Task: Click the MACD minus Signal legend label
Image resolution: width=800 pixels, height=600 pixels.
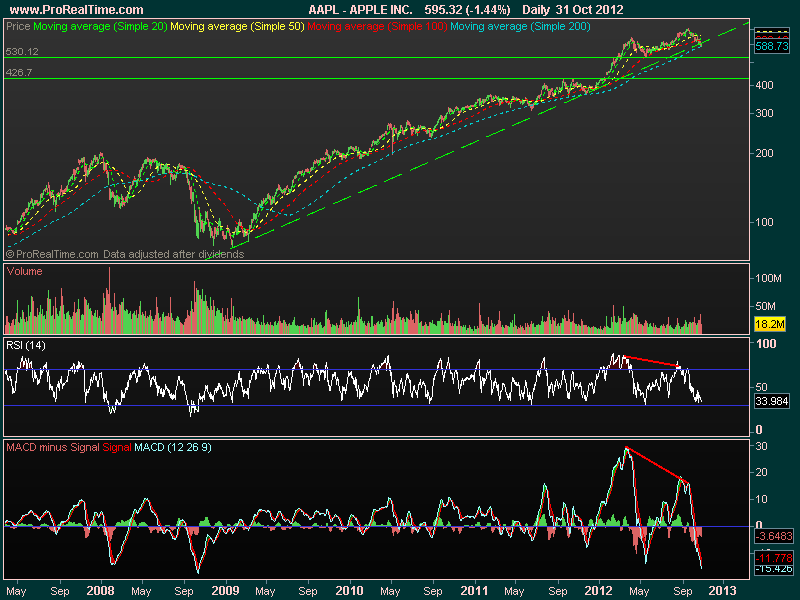Action: (53, 447)
